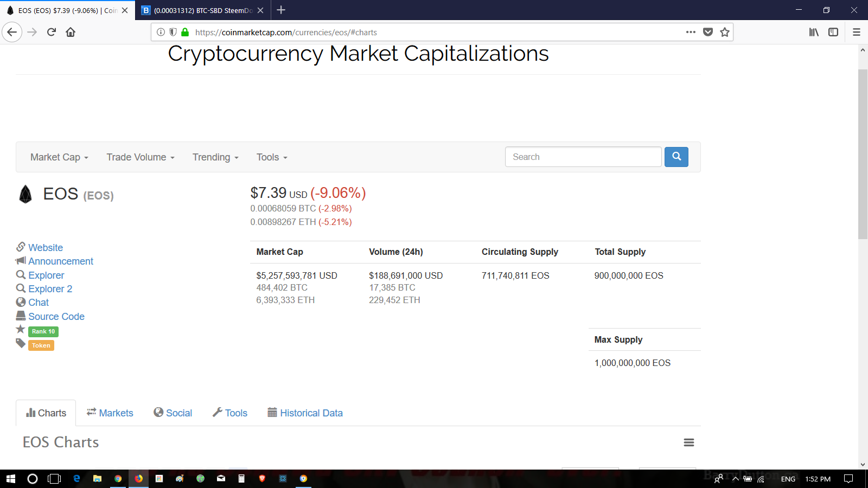Click the EOS coin logo

click(x=25, y=194)
